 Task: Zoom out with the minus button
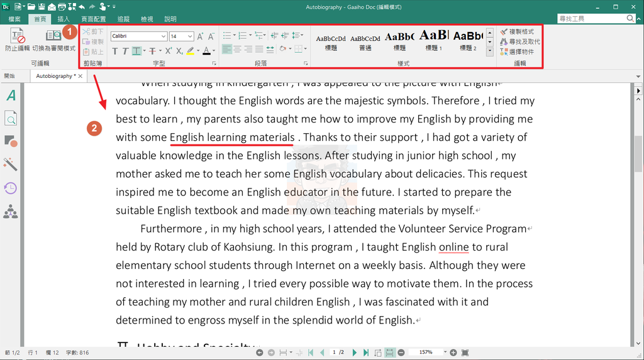(401, 352)
